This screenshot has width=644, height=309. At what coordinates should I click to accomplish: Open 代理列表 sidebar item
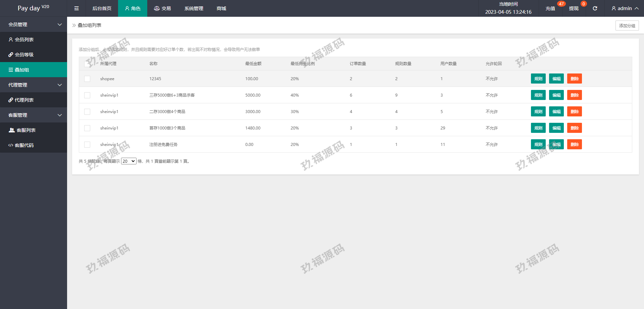tap(24, 100)
